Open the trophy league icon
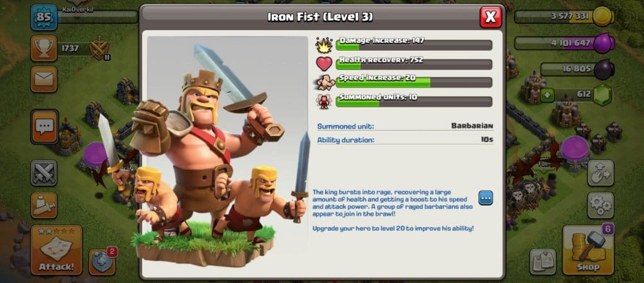Screen dimensions: 644x283 click(x=43, y=48)
